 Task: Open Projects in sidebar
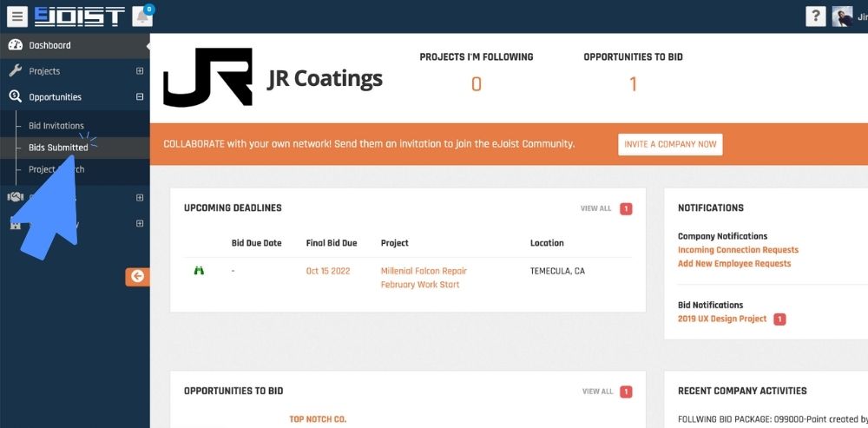pos(44,71)
